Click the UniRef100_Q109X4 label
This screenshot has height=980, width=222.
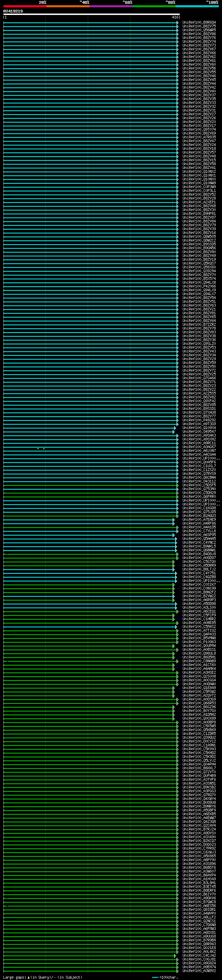pyautogui.click(x=199, y=428)
